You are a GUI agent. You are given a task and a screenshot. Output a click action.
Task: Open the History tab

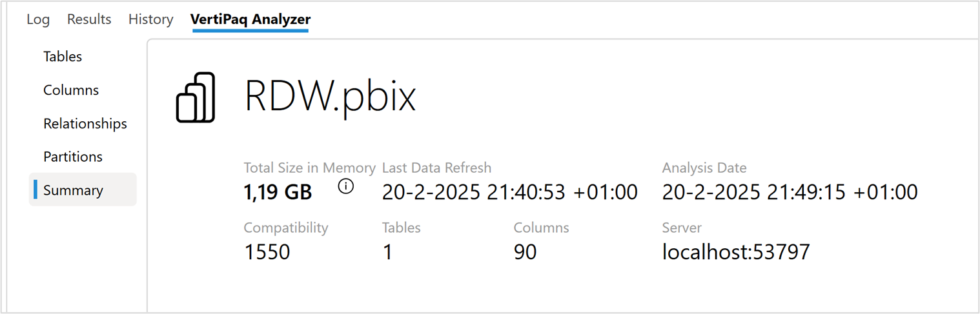point(150,19)
